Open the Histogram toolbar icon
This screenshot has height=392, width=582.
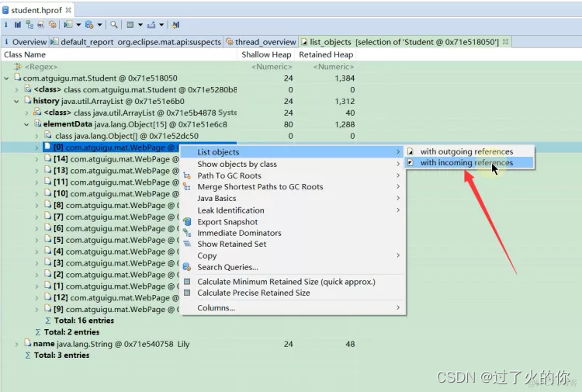(18, 25)
